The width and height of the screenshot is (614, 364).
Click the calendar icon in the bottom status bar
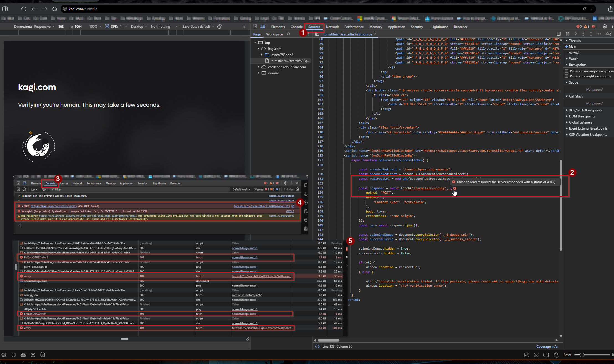click(x=43, y=355)
